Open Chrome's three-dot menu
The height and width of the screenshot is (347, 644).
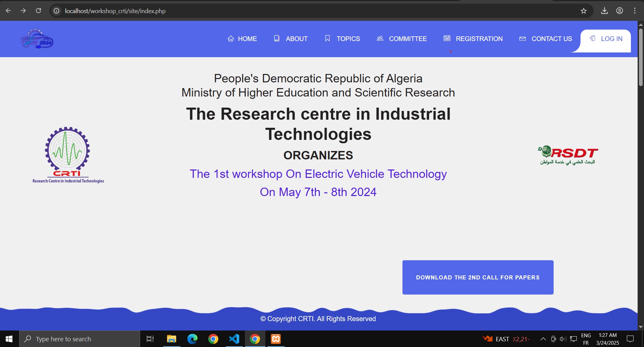[635, 11]
